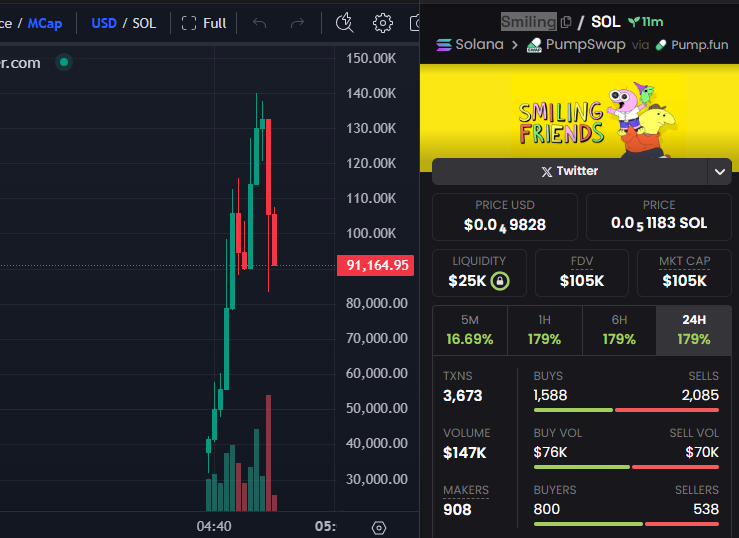Click the green market status dot

64,62
